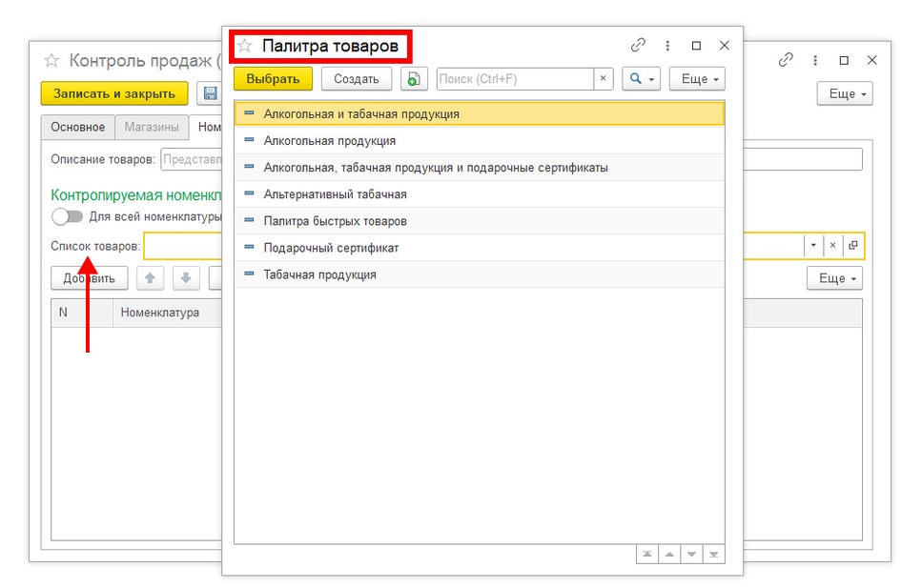The image size is (922, 588).
Task: Click the N column header
Action: [82, 313]
